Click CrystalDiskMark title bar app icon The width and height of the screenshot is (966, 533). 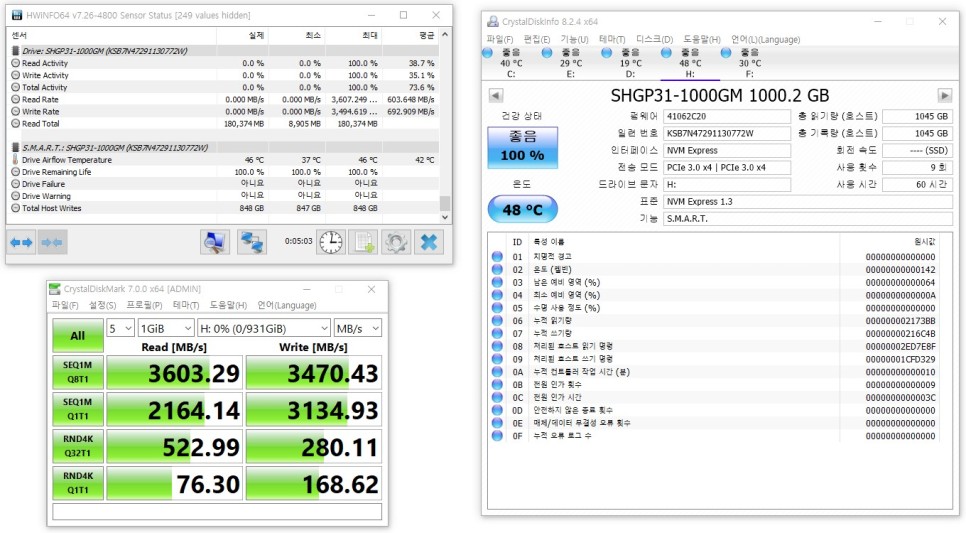point(55,288)
